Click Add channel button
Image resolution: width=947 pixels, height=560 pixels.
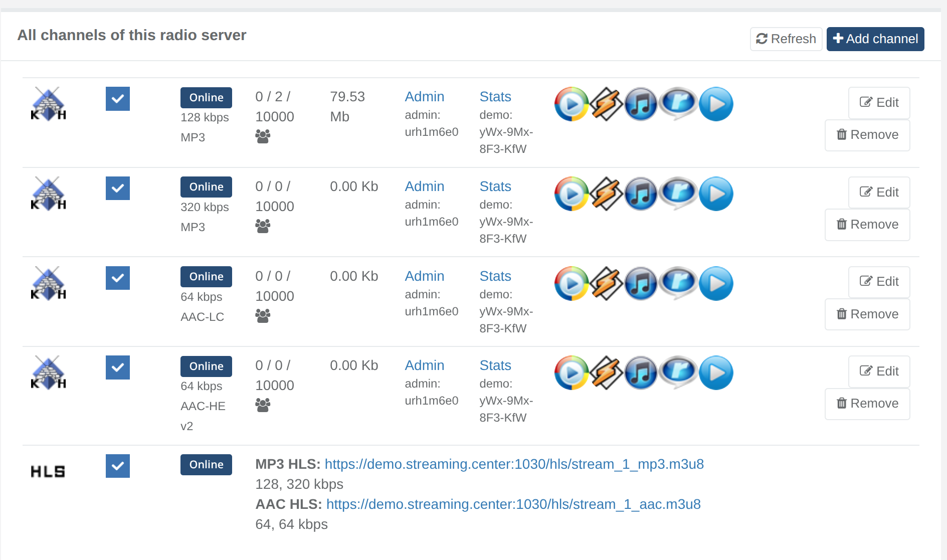click(x=875, y=39)
